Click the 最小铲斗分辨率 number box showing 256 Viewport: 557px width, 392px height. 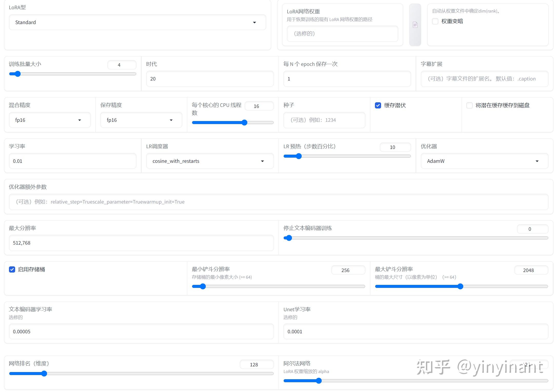point(348,270)
